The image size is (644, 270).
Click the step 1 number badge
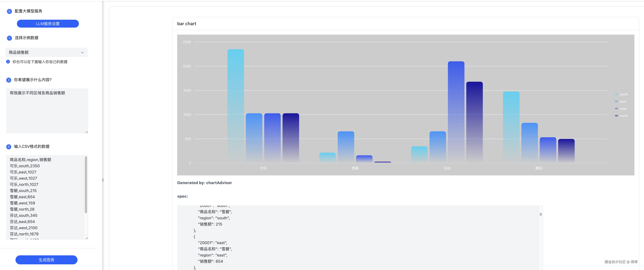9,38
